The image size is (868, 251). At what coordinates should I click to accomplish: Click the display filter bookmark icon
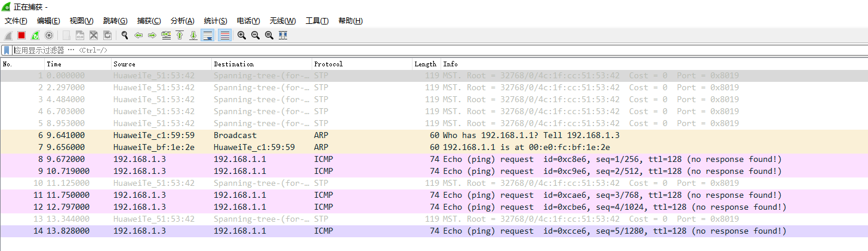7,50
